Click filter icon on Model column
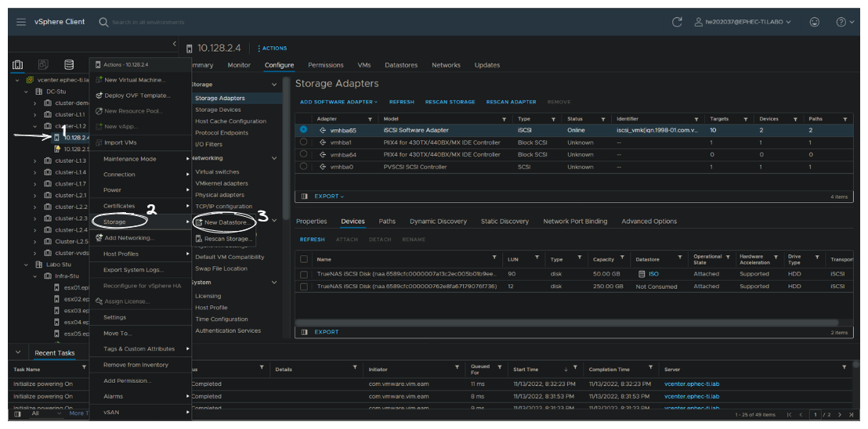This screenshot has width=868, height=429. tap(504, 119)
